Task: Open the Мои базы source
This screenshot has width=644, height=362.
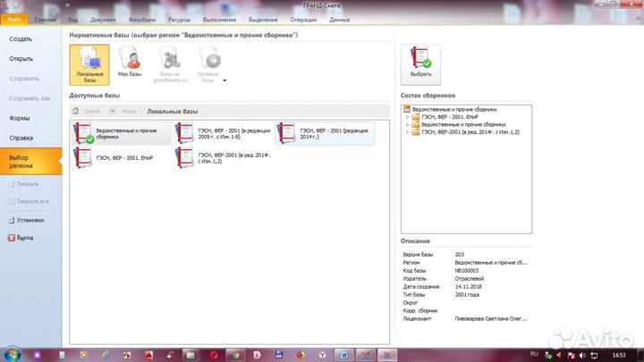Action: pyautogui.click(x=130, y=64)
